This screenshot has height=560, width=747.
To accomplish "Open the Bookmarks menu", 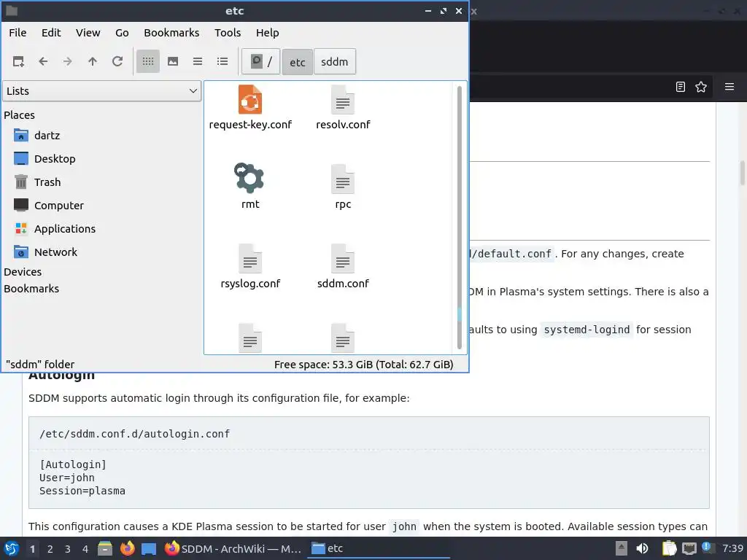I will [x=171, y=33].
